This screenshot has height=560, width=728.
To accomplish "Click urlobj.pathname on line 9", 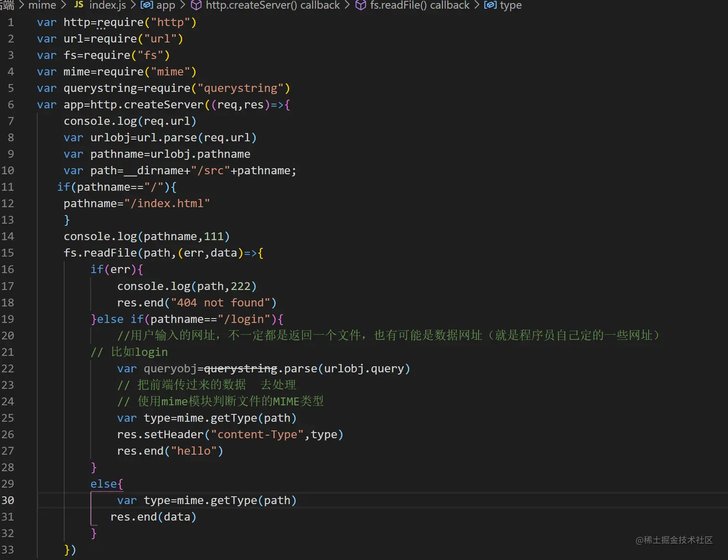I will point(200,154).
